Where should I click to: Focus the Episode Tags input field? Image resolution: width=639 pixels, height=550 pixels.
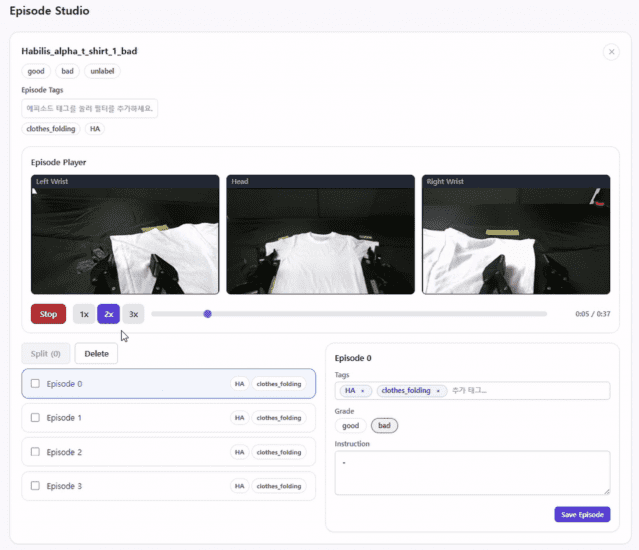click(90, 108)
